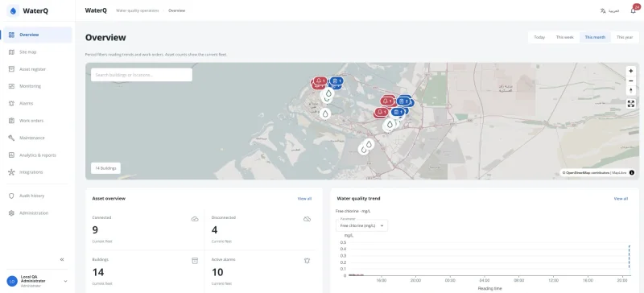The width and height of the screenshot is (644, 293).
Task: Click the Buildings card archive icon
Action: point(195,261)
